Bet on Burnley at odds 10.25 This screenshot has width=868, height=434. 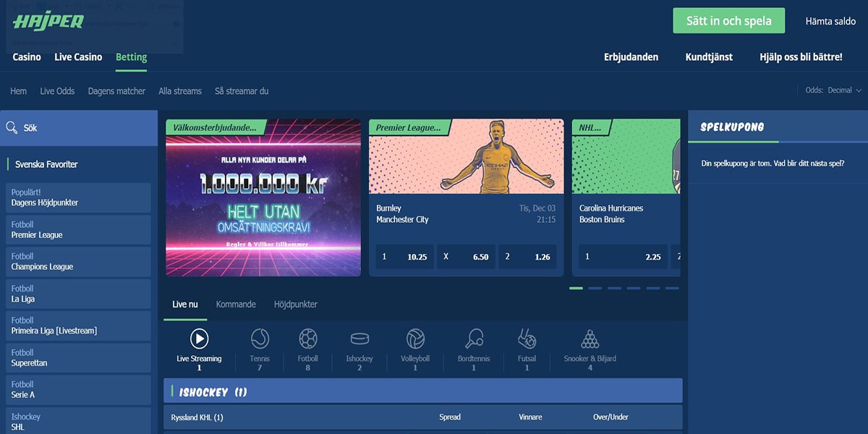pyautogui.click(x=404, y=256)
